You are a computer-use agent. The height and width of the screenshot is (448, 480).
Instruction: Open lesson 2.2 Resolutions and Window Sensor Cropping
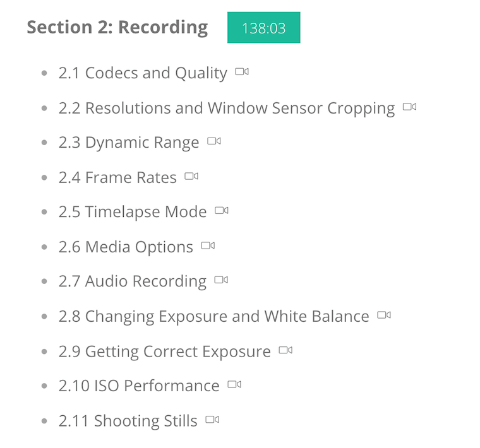coord(227,108)
